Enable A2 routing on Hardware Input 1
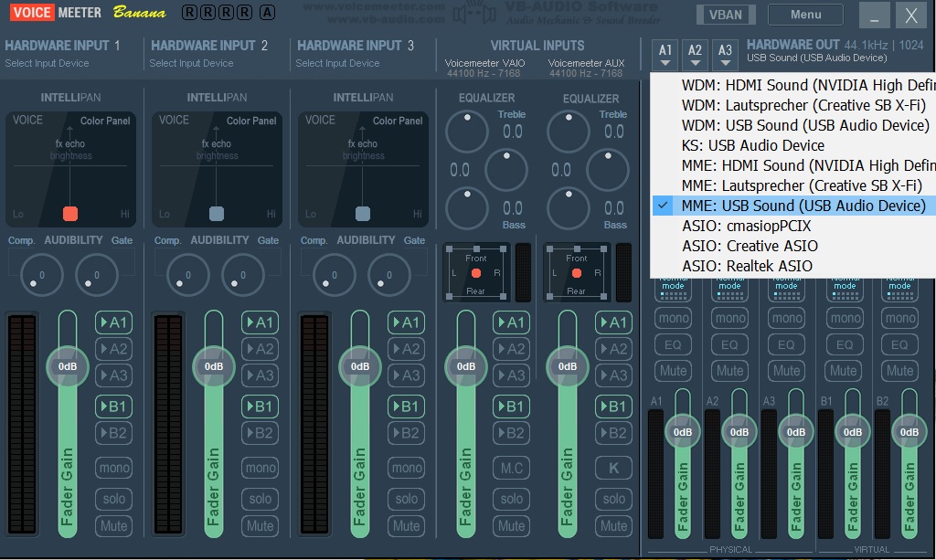936x560 pixels. coord(113,349)
